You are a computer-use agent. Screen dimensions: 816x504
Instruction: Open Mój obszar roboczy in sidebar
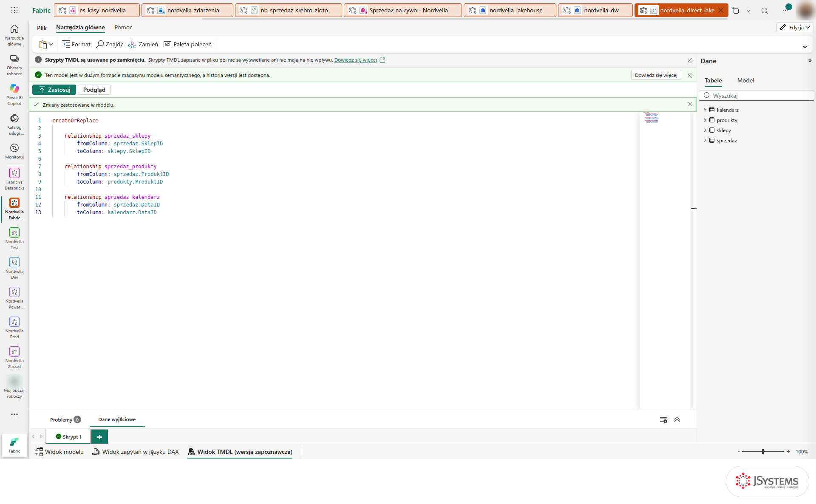pos(14,387)
